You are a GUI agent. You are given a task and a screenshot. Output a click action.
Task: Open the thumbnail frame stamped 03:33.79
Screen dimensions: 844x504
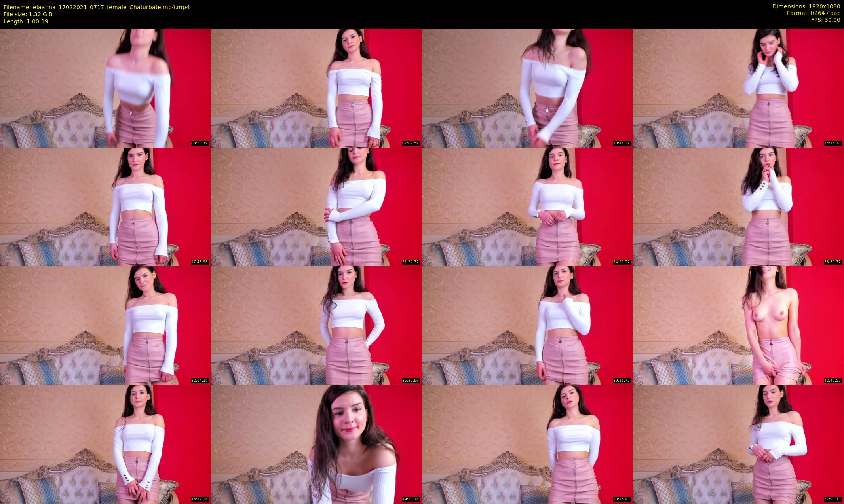click(x=105, y=88)
